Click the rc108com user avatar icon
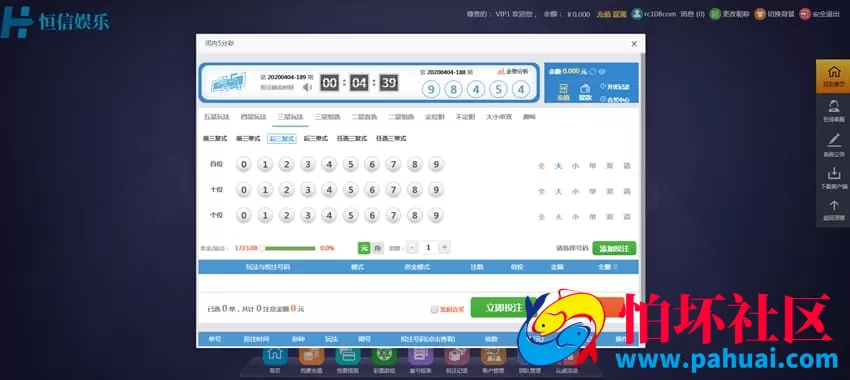The width and height of the screenshot is (850, 380). [x=636, y=14]
